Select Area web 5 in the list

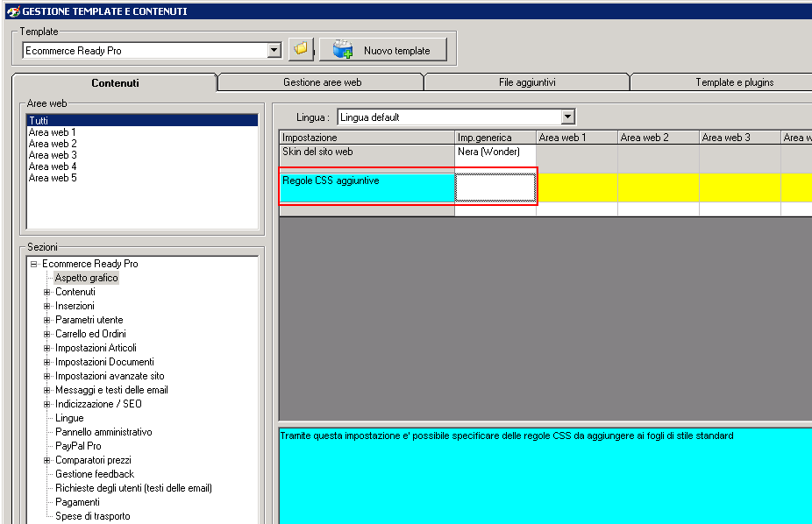(53, 177)
